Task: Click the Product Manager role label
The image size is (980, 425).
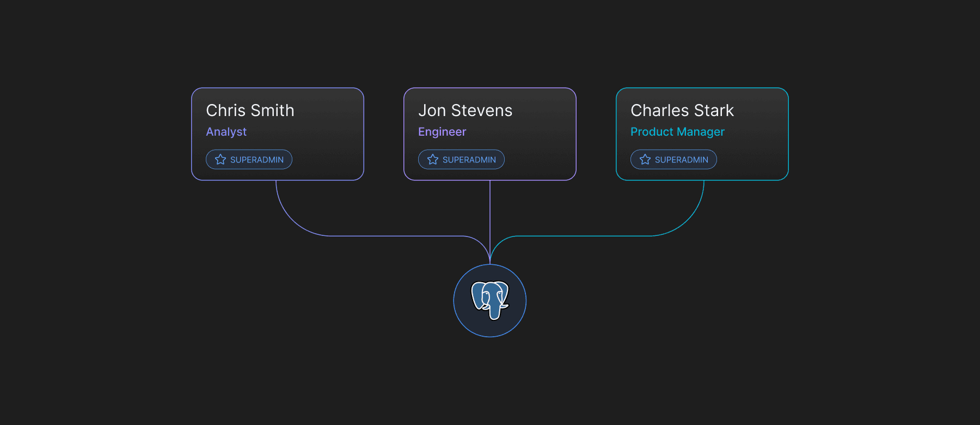Action: pos(677,132)
